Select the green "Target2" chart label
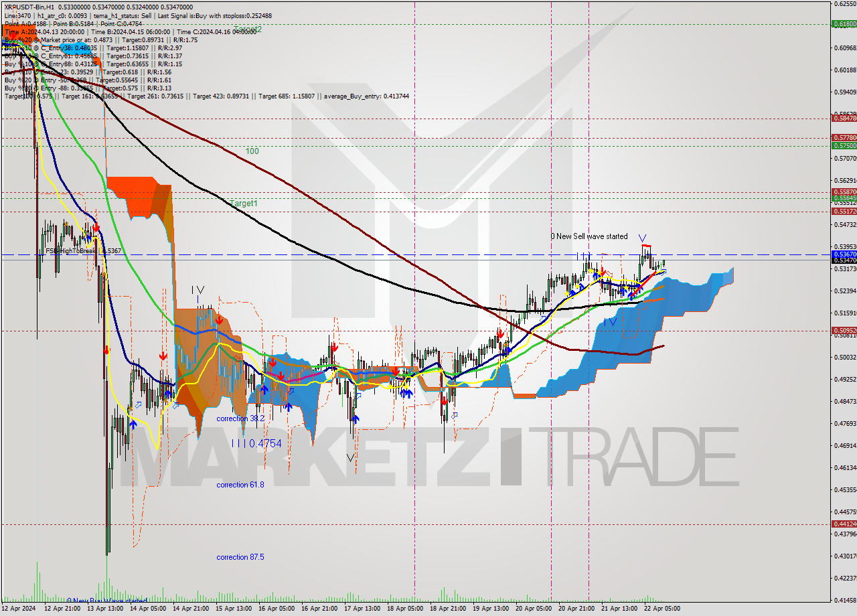Viewport: 857px width, 616px height. coord(248,29)
